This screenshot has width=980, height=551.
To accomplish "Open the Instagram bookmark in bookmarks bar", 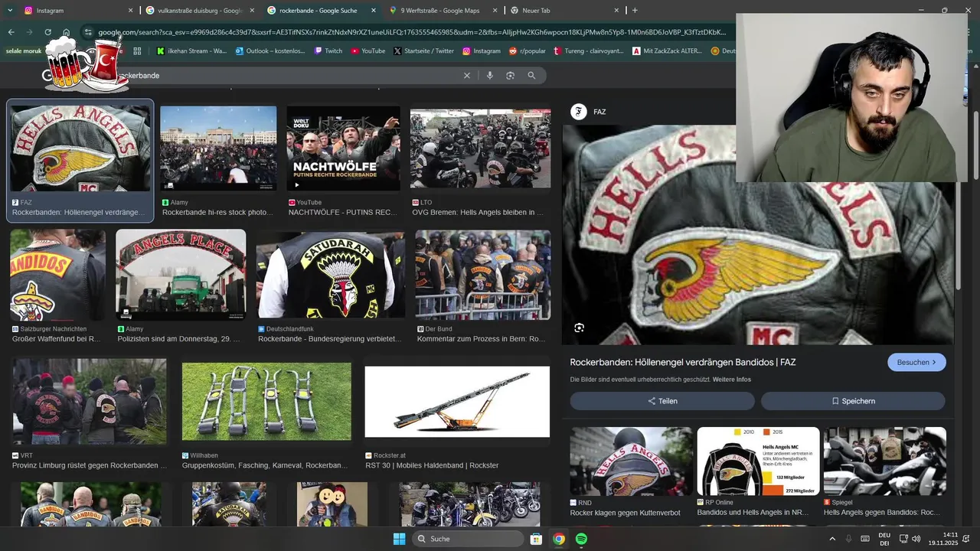I will tap(481, 51).
